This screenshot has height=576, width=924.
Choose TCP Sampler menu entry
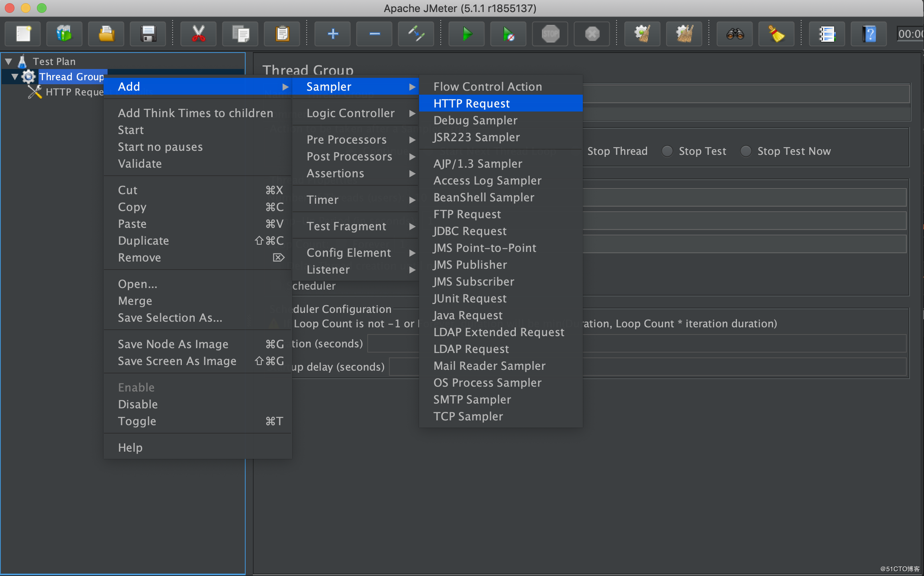pyautogui.click(x=501, y=416)
